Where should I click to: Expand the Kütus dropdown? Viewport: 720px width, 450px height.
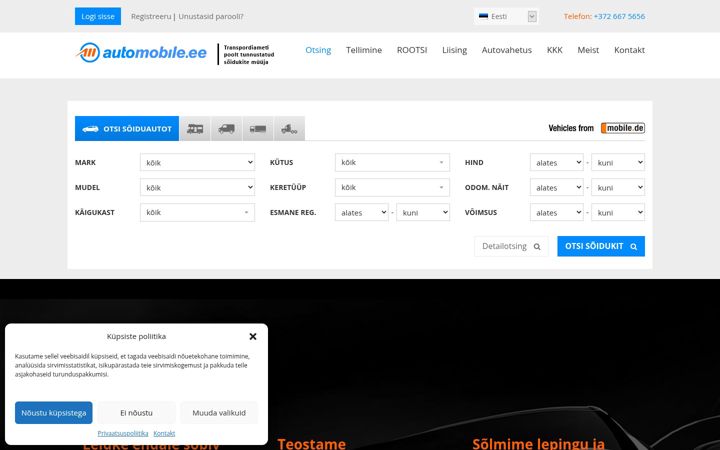392,163
